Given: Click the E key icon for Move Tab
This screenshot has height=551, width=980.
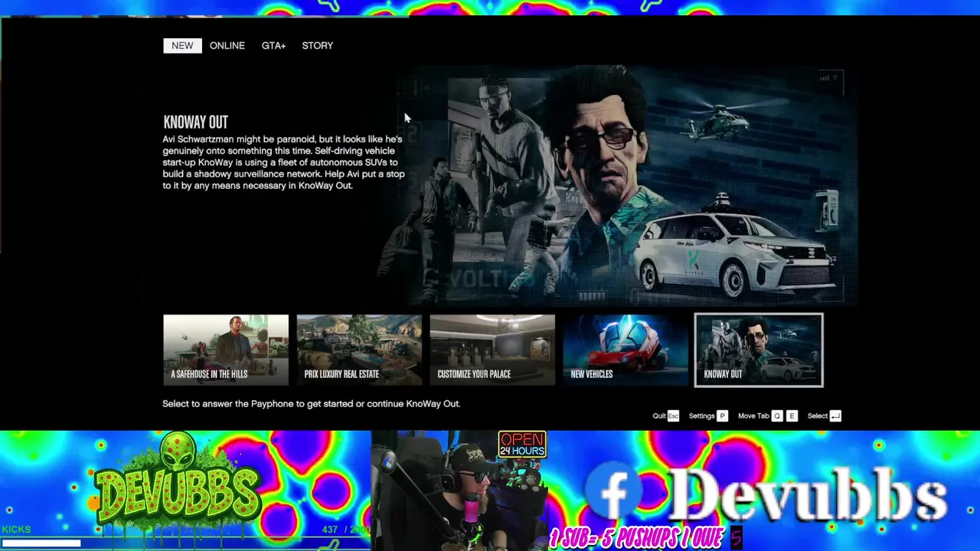Looking at the screenshot, I should click(792, 416).
